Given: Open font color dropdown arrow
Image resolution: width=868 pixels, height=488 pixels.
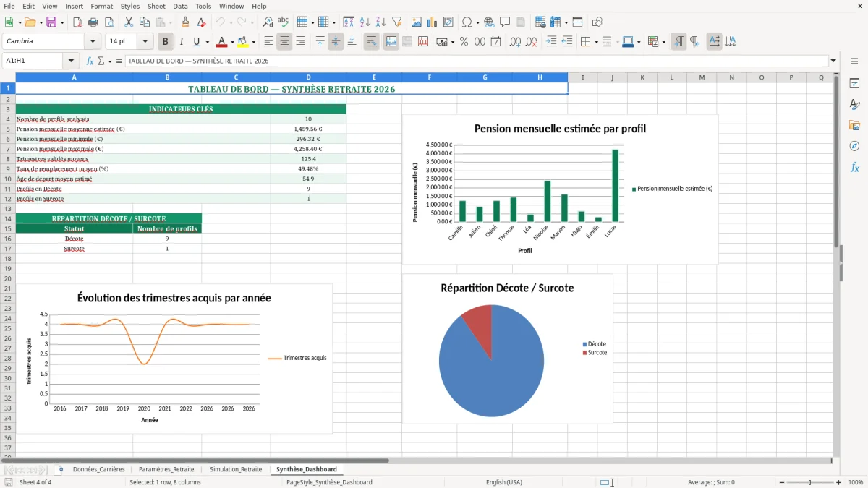Looking at the screenshot, I should 233,42.
